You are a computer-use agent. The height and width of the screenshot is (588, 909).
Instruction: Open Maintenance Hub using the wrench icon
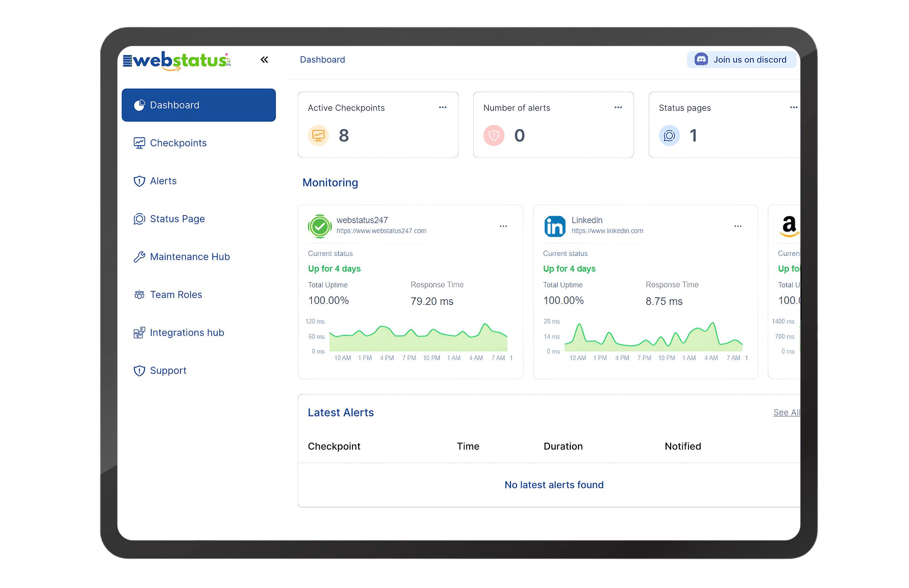139,257
